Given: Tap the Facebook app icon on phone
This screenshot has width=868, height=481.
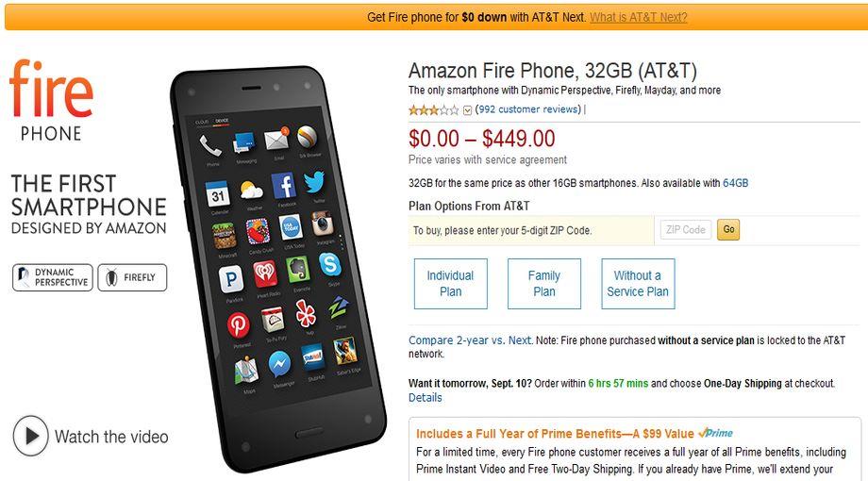Looking at the screenshot, I should point(283,186).
